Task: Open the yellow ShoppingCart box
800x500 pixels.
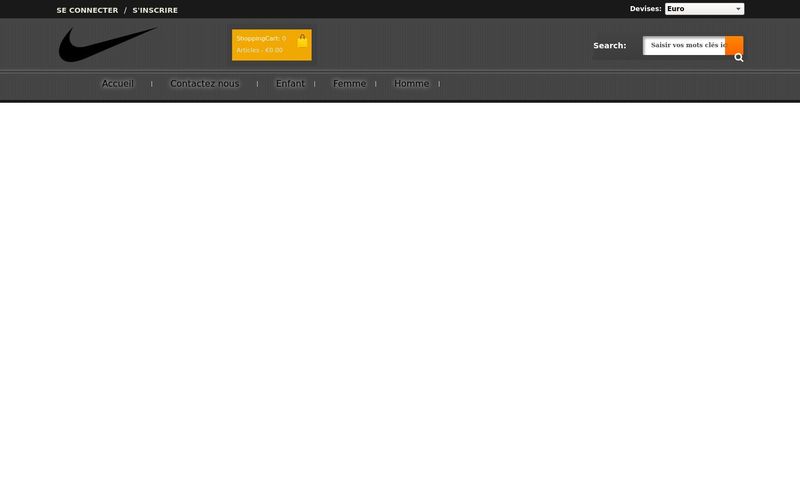Action: pos(271,45)
